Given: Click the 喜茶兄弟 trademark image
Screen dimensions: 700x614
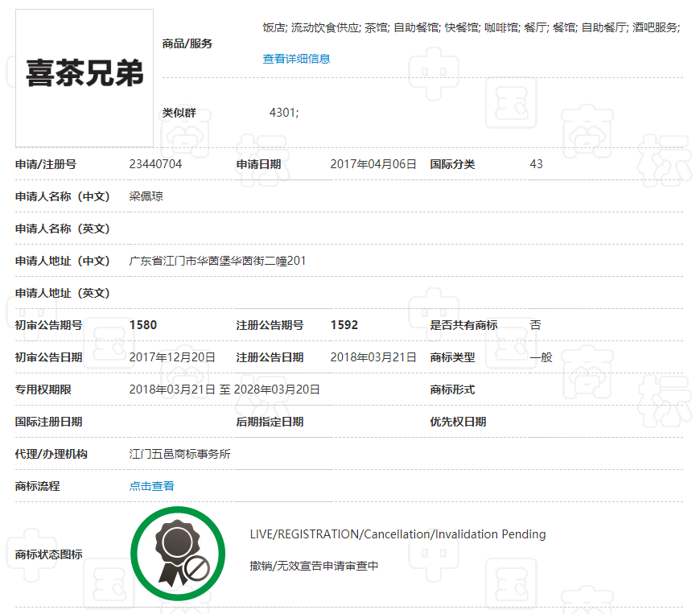Looking at the screenshot, I should coord(84,76).
